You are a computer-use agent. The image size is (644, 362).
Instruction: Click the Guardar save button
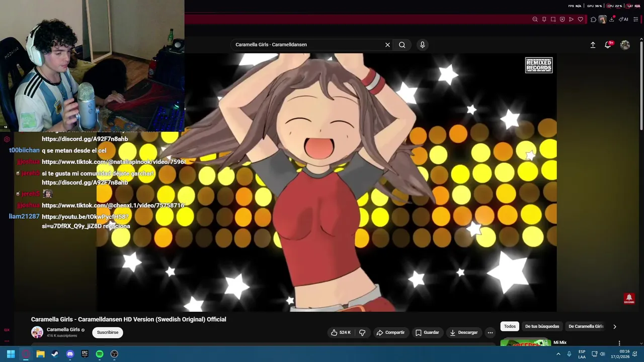coord(427,332)
